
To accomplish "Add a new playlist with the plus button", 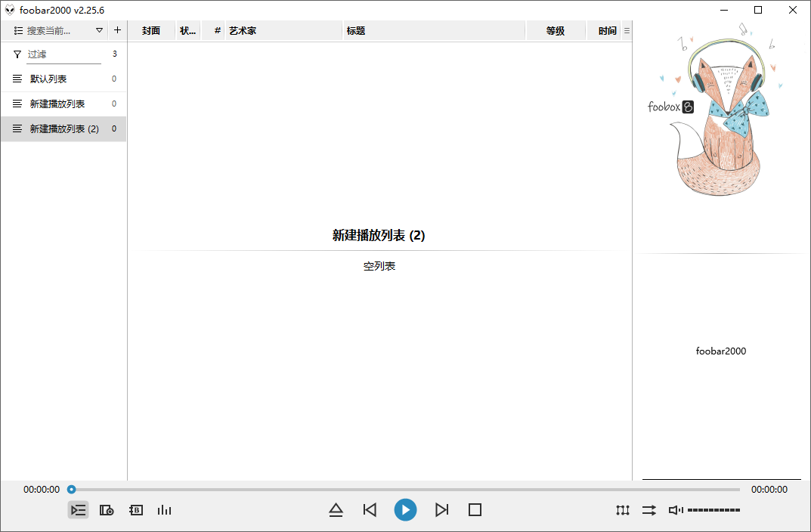I will click(117, 30).
